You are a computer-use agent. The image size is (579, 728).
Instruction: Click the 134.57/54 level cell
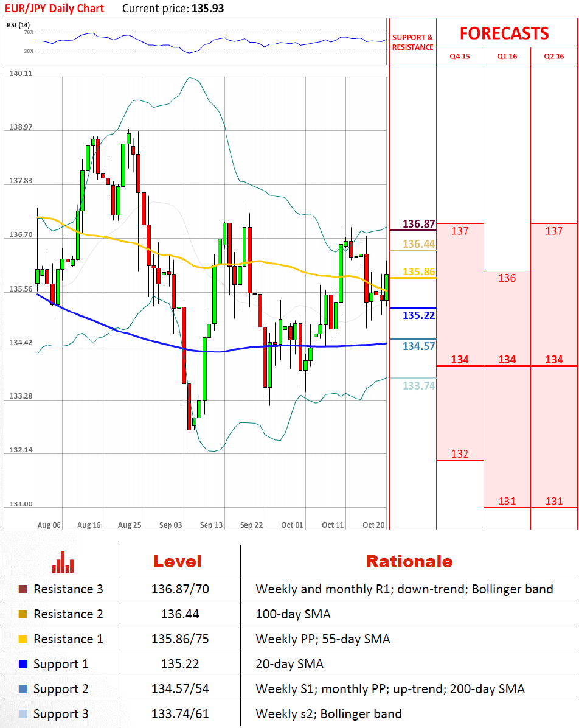click(x=180, y=689)
